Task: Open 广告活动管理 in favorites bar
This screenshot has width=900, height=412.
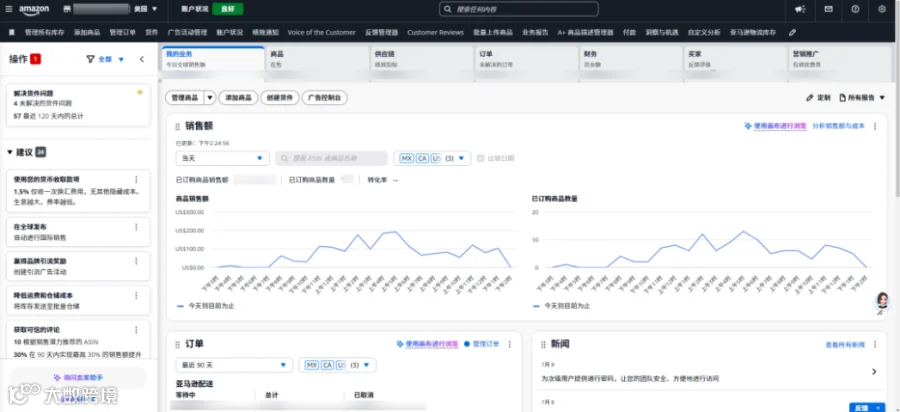Action: [187, 33]
